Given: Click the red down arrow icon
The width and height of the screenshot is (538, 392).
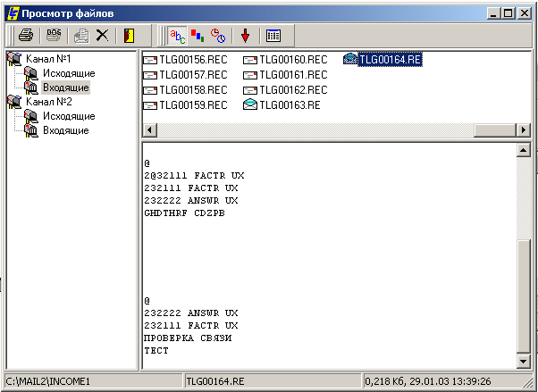Looking at the screenshot, I should click(246, 36).
